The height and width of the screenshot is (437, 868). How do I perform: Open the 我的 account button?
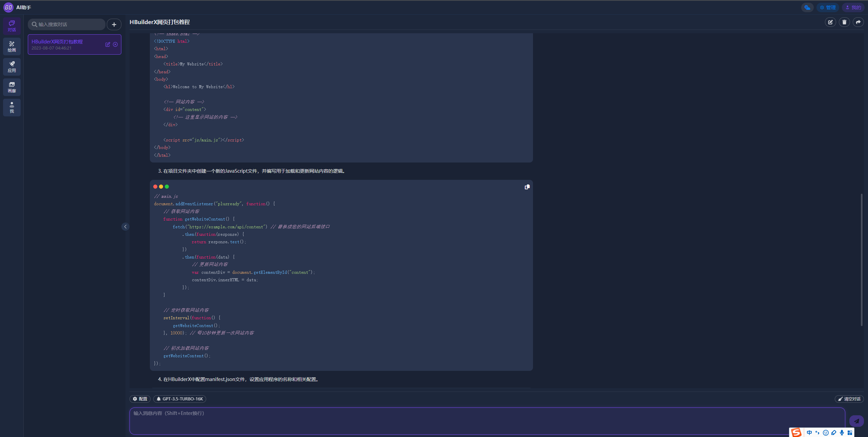point(853,7)
